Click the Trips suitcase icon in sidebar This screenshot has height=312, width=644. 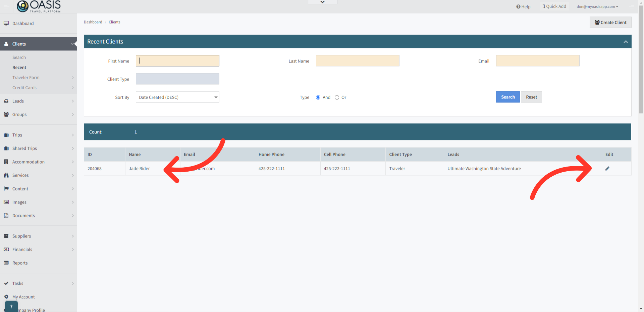click(6, 135)
